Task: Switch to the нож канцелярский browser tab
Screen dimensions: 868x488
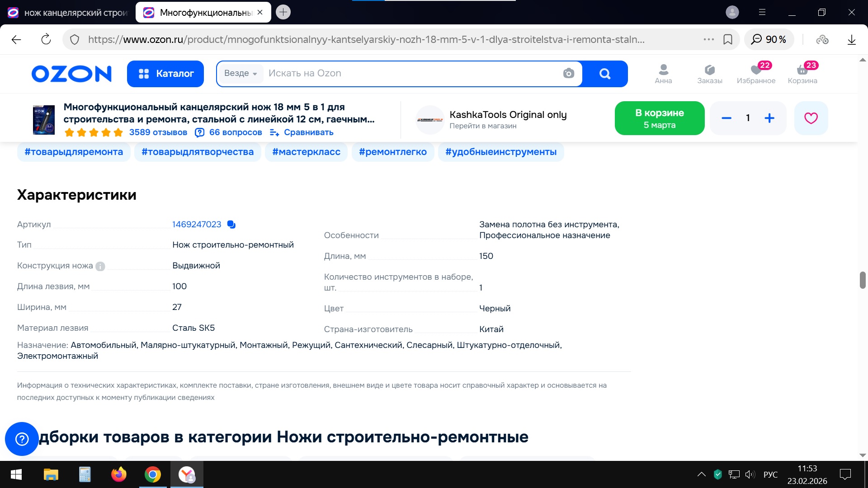Action: 68,13
